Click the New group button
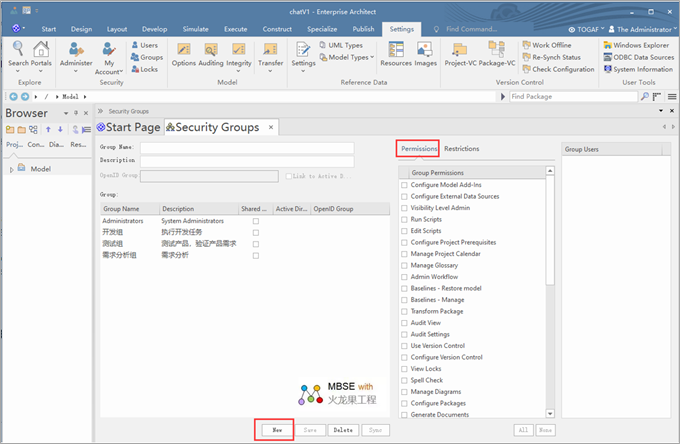Screen dimensions: 680x444 click(x=277, y=430)
